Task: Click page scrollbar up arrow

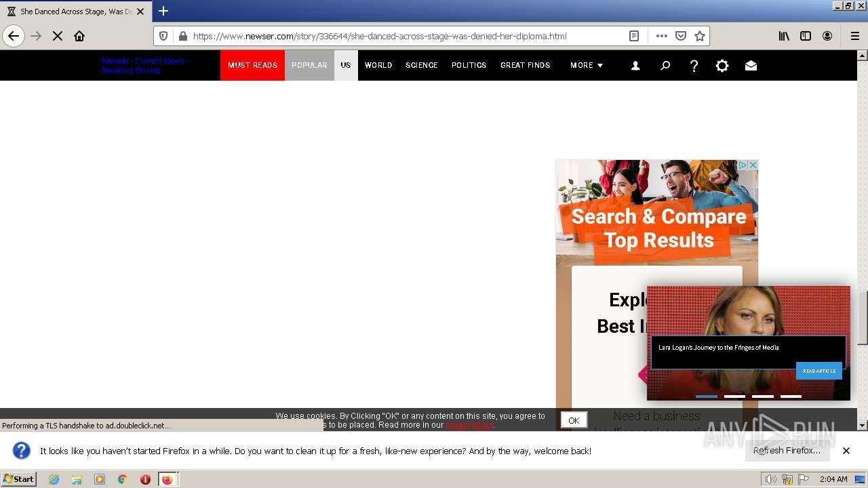Action: (x=863, y=56)
